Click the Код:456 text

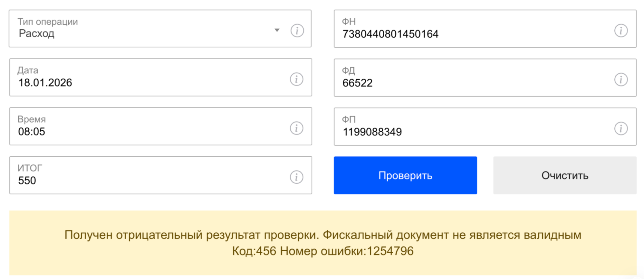point(254,251)
